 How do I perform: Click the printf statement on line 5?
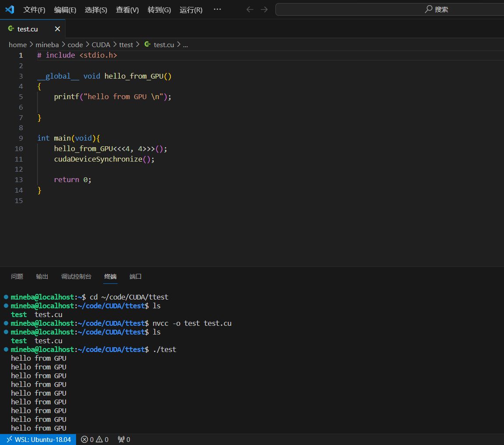tap(112, 97)
